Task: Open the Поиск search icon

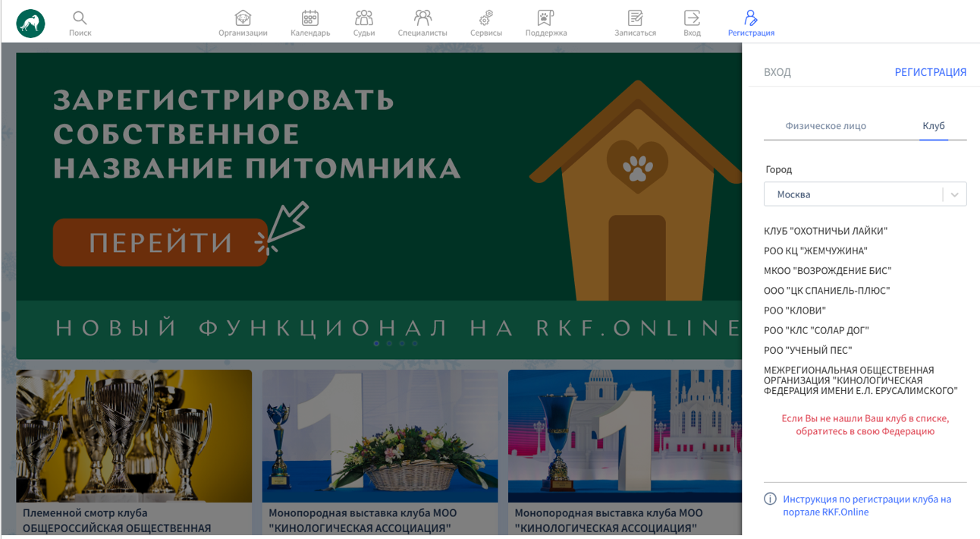Action: 80,18
